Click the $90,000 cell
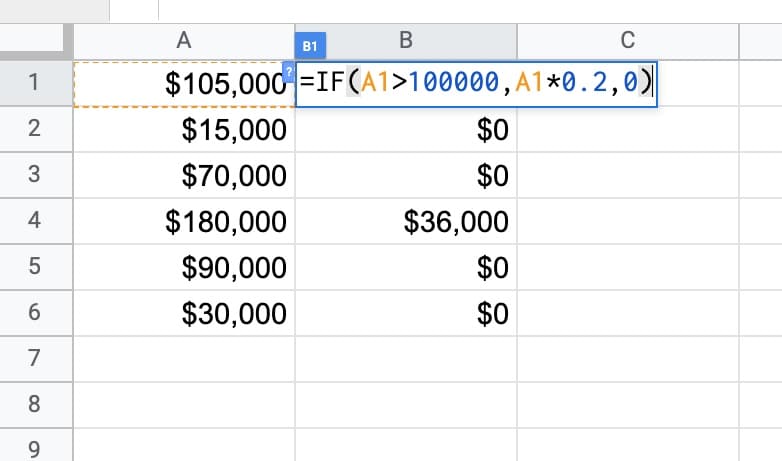Image resolution: width=782 pixels, height=461 pixels. 184,267
